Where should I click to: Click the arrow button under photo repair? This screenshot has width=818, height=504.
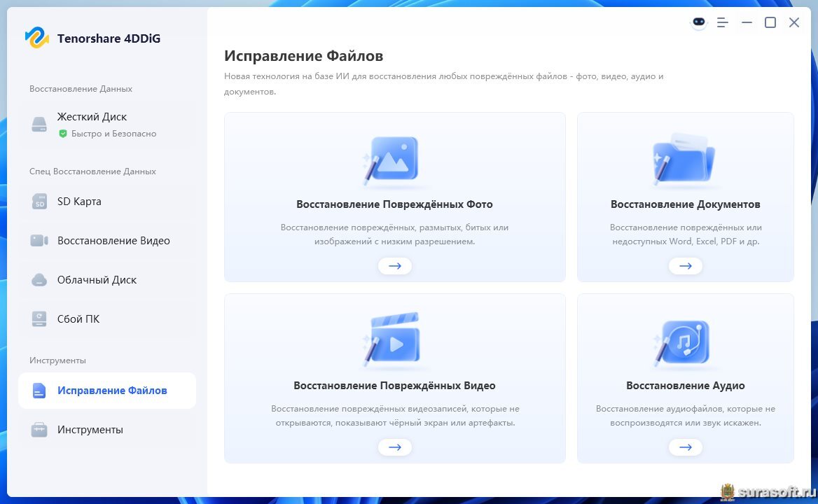(395, 266)
